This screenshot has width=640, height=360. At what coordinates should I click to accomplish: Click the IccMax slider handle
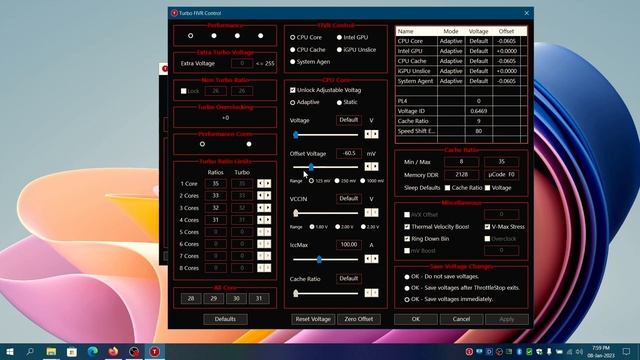[319, 259]
